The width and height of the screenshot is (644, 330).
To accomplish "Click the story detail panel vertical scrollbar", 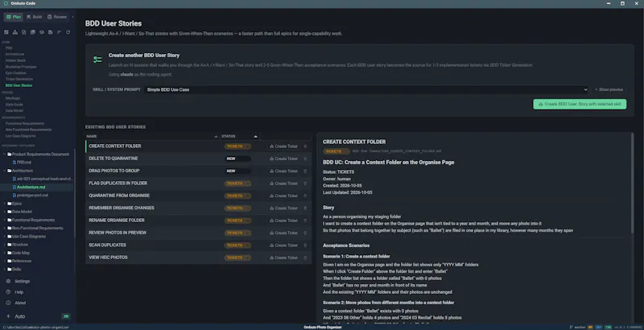I will click(632, 183).
